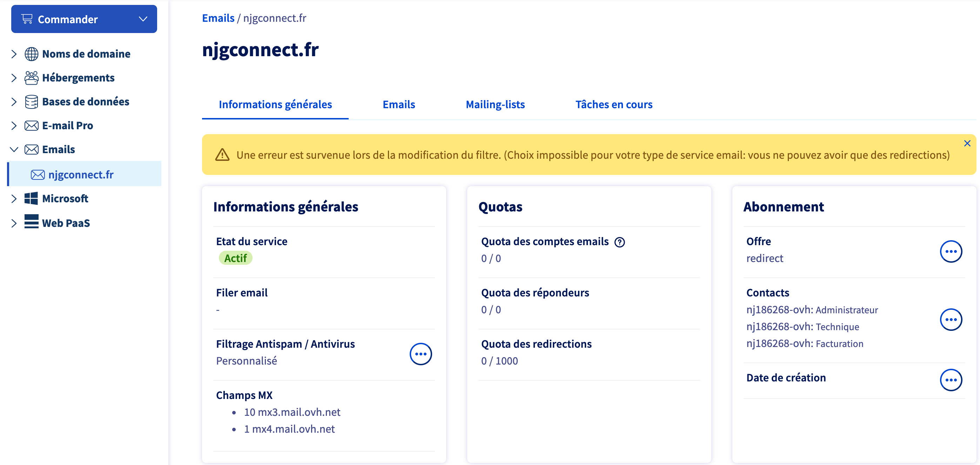
Task: Click the help icon beside Quota des comptes emails
Action: pyautogui.click(x=619, y=242)
